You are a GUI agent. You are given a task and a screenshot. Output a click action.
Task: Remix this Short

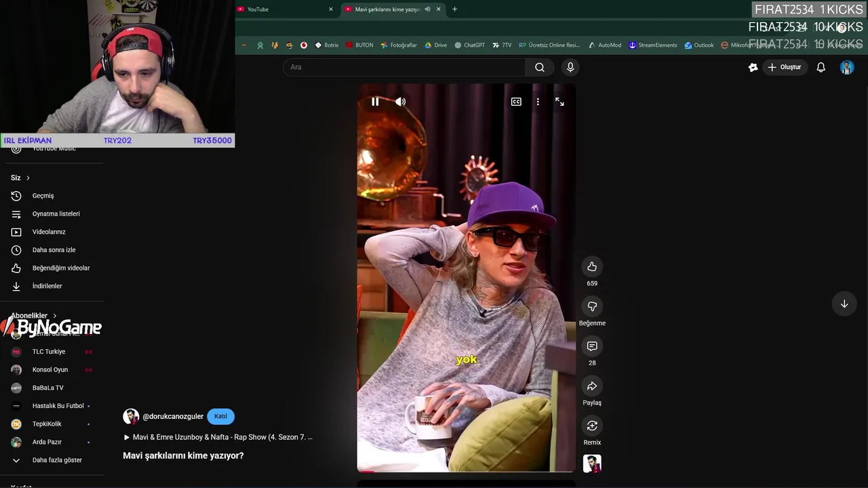pos(592,426)
